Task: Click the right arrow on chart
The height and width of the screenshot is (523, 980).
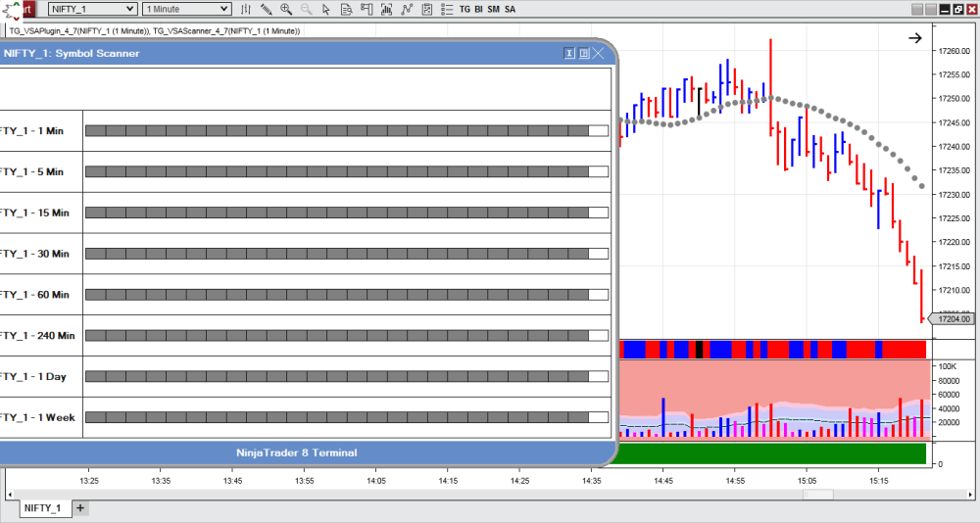Action: coord(914,38)
